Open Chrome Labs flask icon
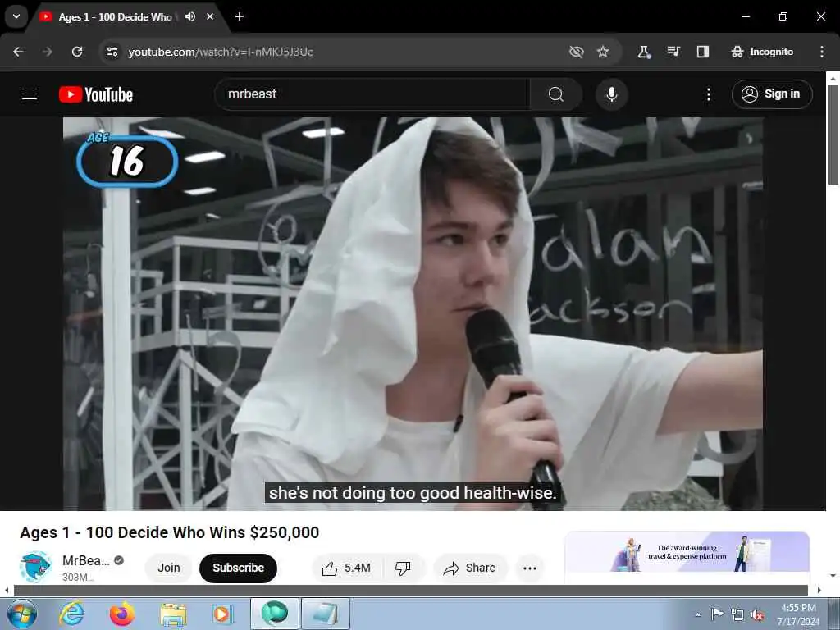Screen dimensions: 840x630 point(644,52)
